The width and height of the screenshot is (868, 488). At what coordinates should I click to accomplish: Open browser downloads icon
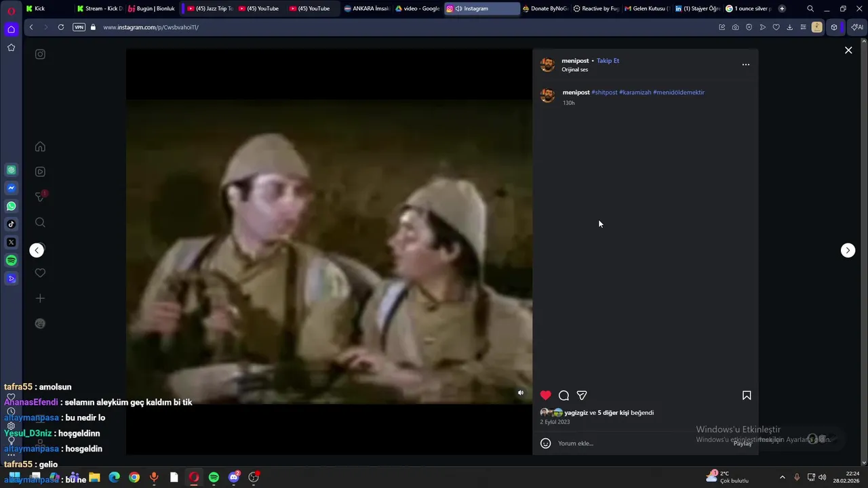pos(789,27)
